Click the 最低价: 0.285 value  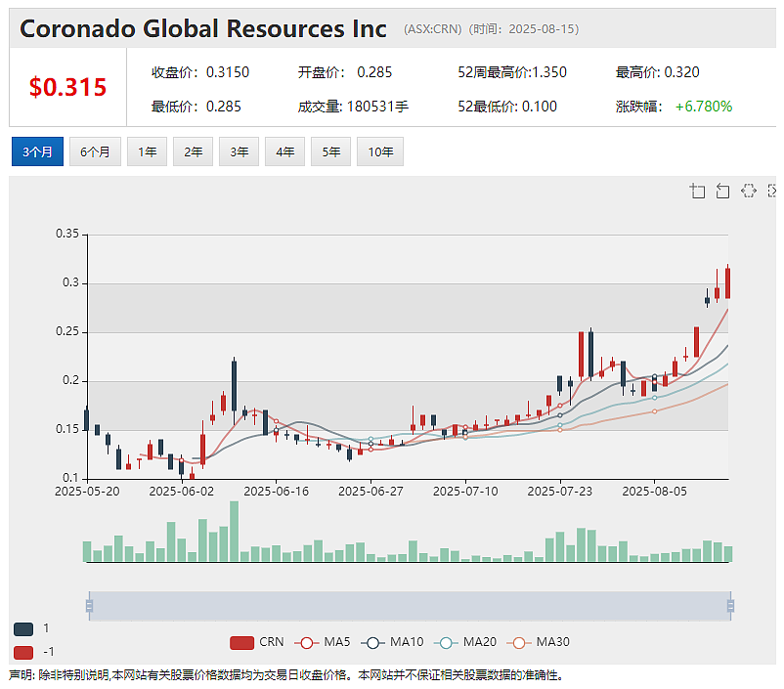click(x=196, y=107)
